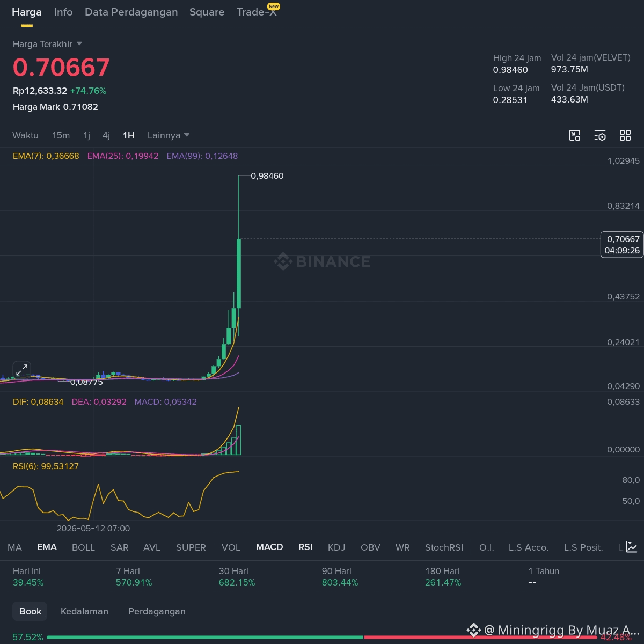The height and width of the screenshot is (644, 644).
Task: Switch to the Perdagangan tab
Action: coord(157,611)
